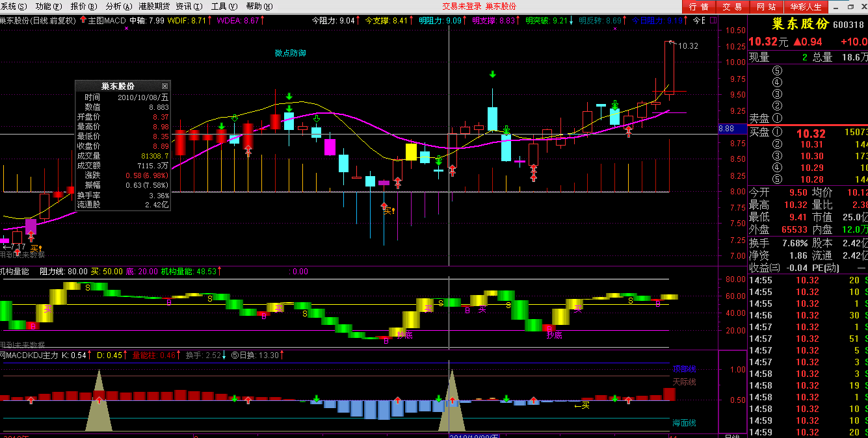
Task: Select the 8.88 price marker on axis
Action: click(727, 129)
